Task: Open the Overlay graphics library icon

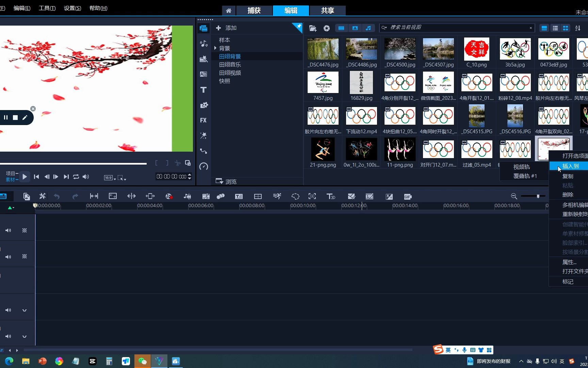Action: (x=203, y=105)
